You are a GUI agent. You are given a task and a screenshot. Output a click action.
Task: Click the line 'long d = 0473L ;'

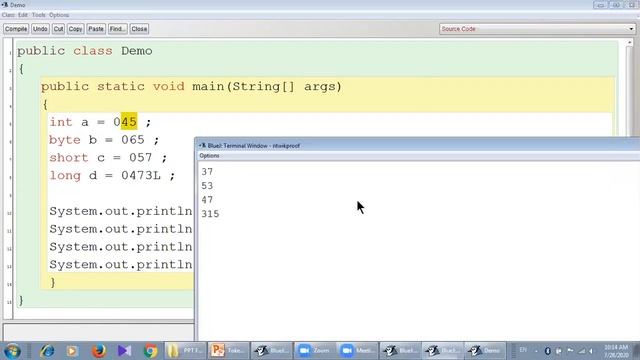[112, 176]
